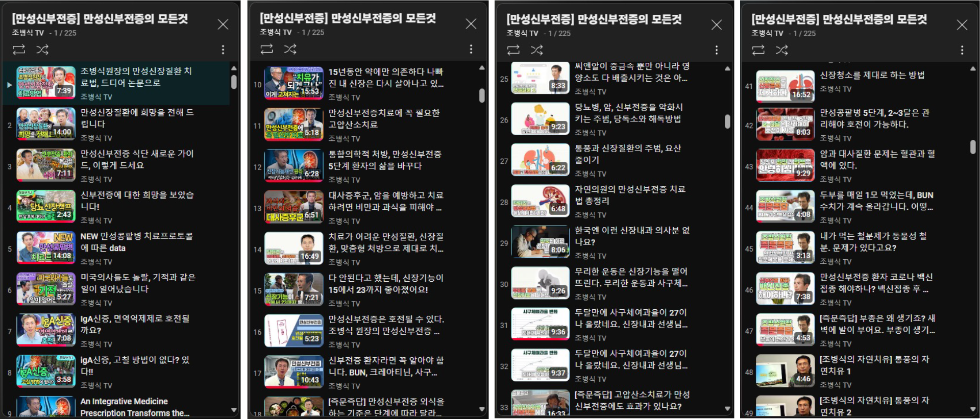Click the scrollbar thumb in the second panel
This screenshot has width=980, height=419.
tap(482, 95)
